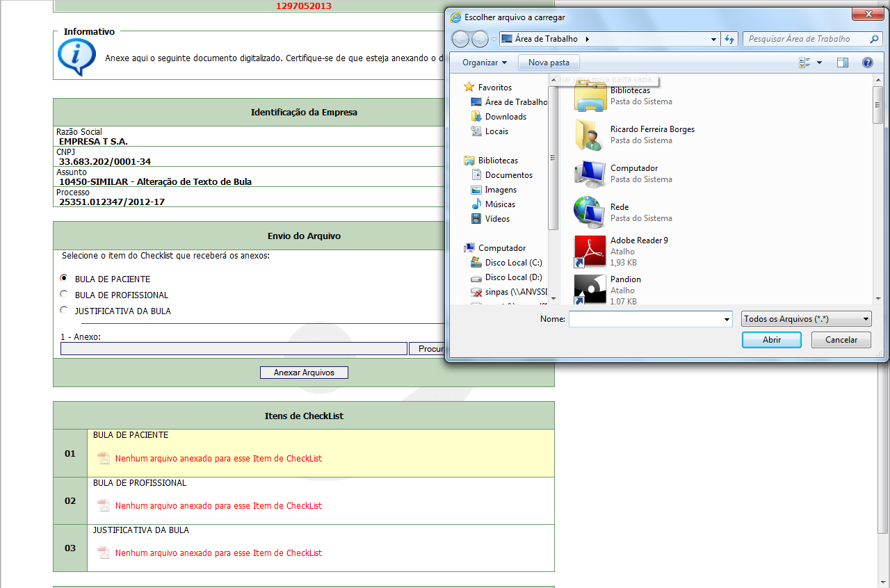Click the search magnifier icon
This screenshot has height=588, width=890.
(875, 39)
